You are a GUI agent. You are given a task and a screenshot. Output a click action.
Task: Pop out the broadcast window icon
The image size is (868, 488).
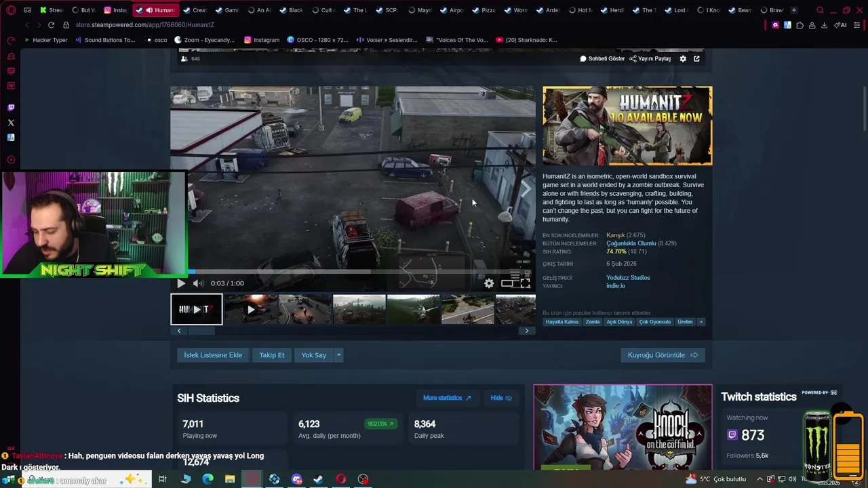[696, 59]
